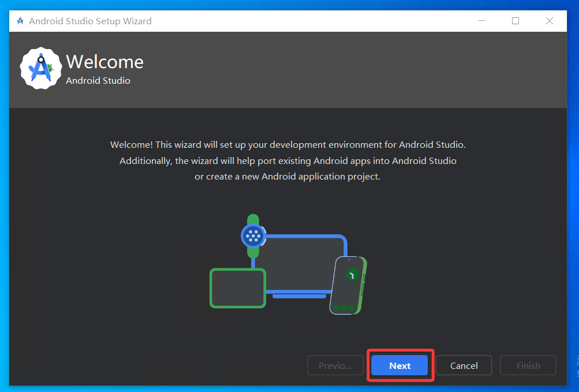Close the Setup Wizard window
Viewport: 579px width, 392px height.
click(x=550, y=21)
